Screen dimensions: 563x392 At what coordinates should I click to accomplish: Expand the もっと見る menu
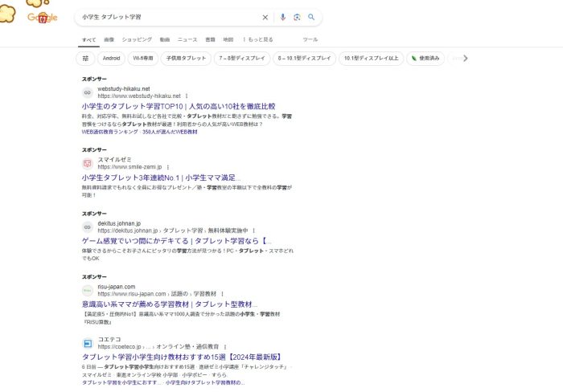tap(258, 39)
